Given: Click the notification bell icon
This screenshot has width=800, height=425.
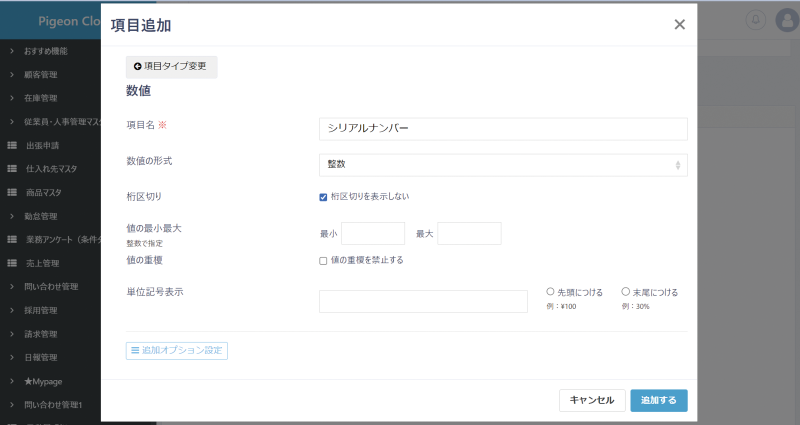Looking at the screenshot, I should tap(755, 20).
